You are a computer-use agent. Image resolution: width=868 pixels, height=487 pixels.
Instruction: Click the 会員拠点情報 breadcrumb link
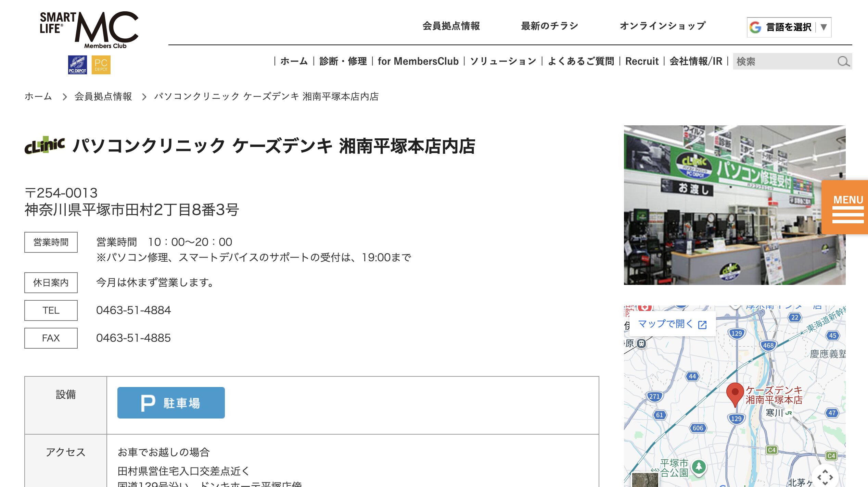(x=103, y=97)
